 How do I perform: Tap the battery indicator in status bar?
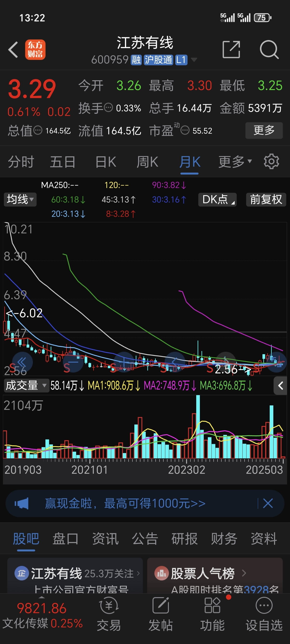(262, 18)
